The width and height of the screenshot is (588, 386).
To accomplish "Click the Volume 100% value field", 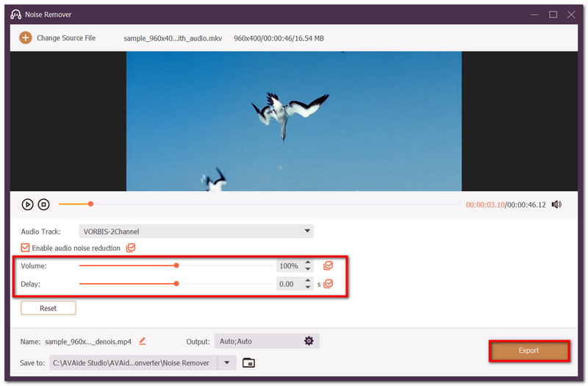I will (290, 266).
